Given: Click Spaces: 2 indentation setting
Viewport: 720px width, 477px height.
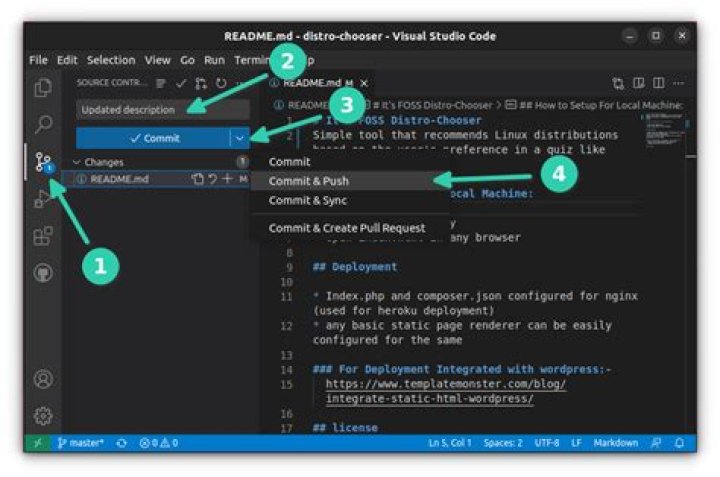Looking at the screenshot, I should point(503,443).
